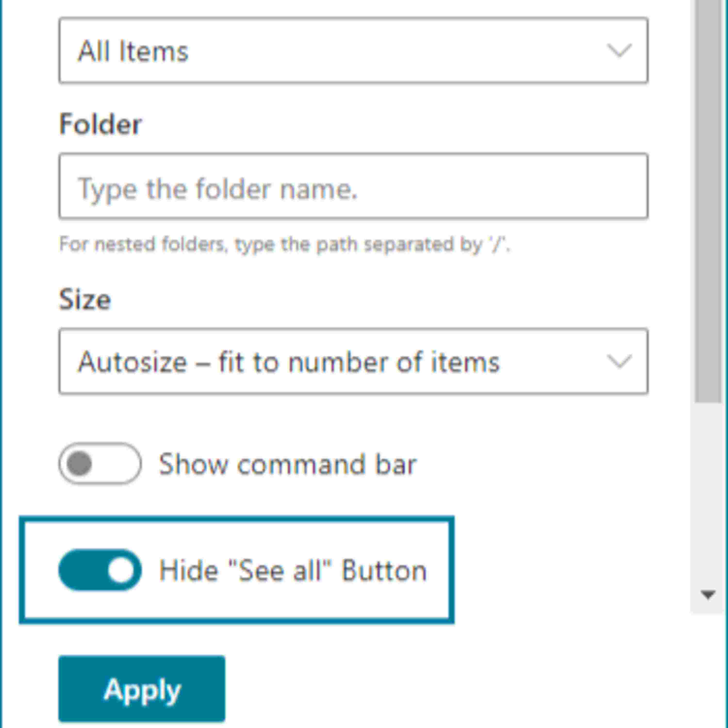This screenshot has height=728, width=728.
Task: Click the nested folders hint text
Action: (284, 244)
